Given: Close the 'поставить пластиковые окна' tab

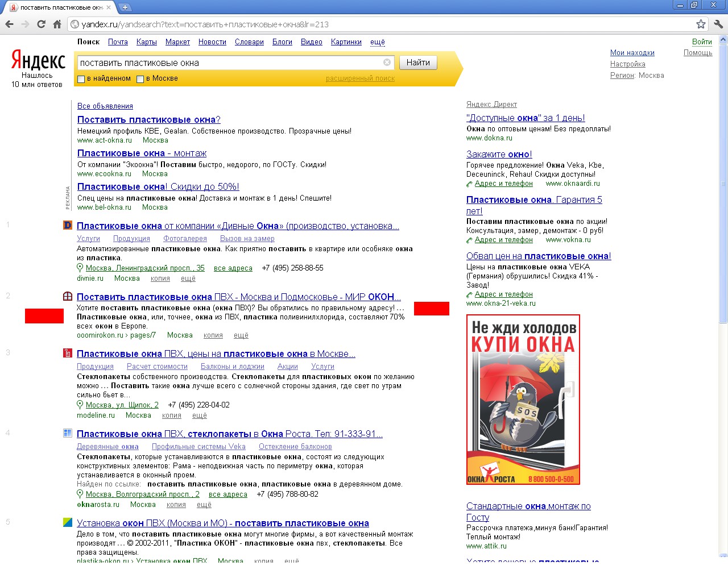Looking at the screenshot, I should click(x=109, y=7).
